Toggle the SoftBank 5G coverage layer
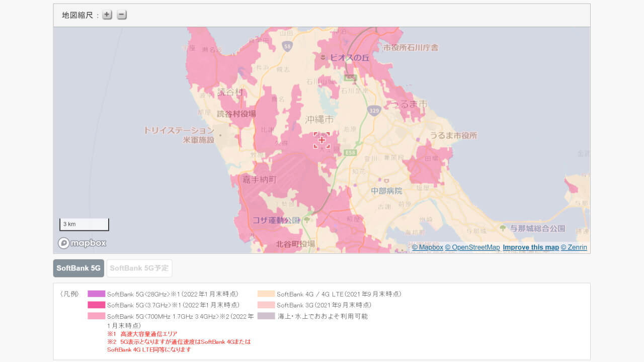644x362 pixels. pos(78,268)
